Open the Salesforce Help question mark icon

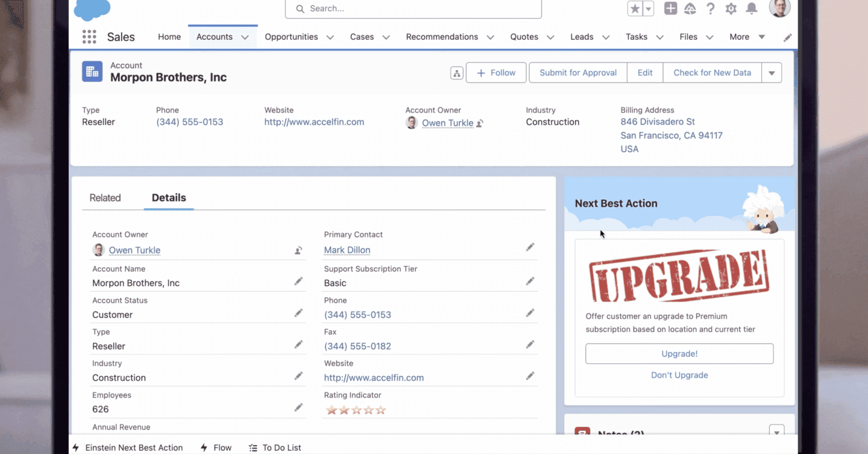tap(711, 8)
